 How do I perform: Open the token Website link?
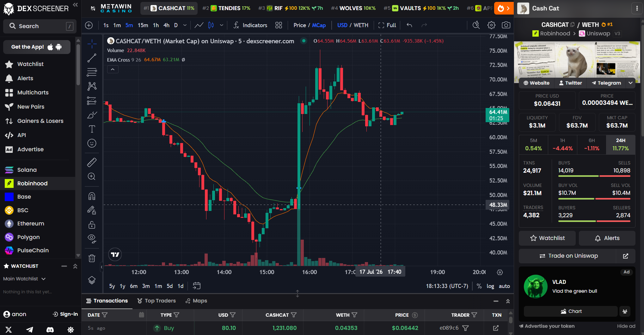[537, 83]
